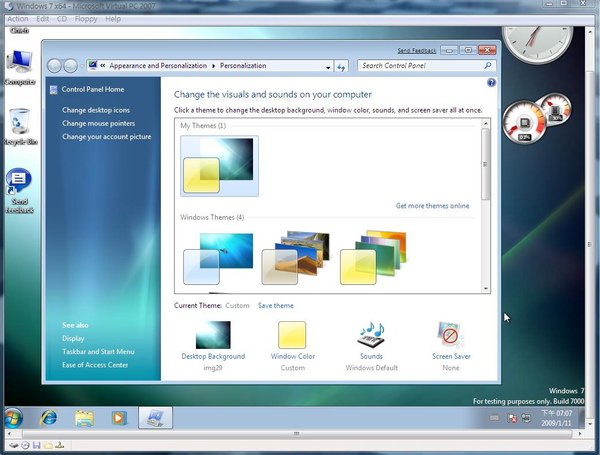This screenshot has width=600, height=455.
Task: Expand arrow after Appearance and Personalization
Action: point(214,66)
